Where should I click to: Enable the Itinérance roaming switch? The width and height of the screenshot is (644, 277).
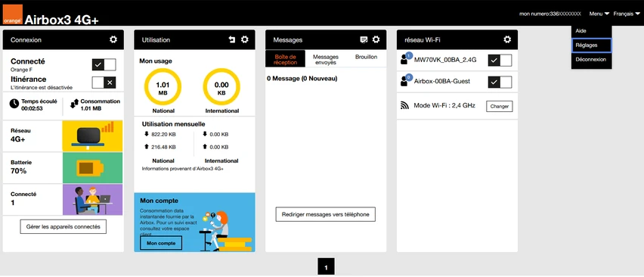104,82
